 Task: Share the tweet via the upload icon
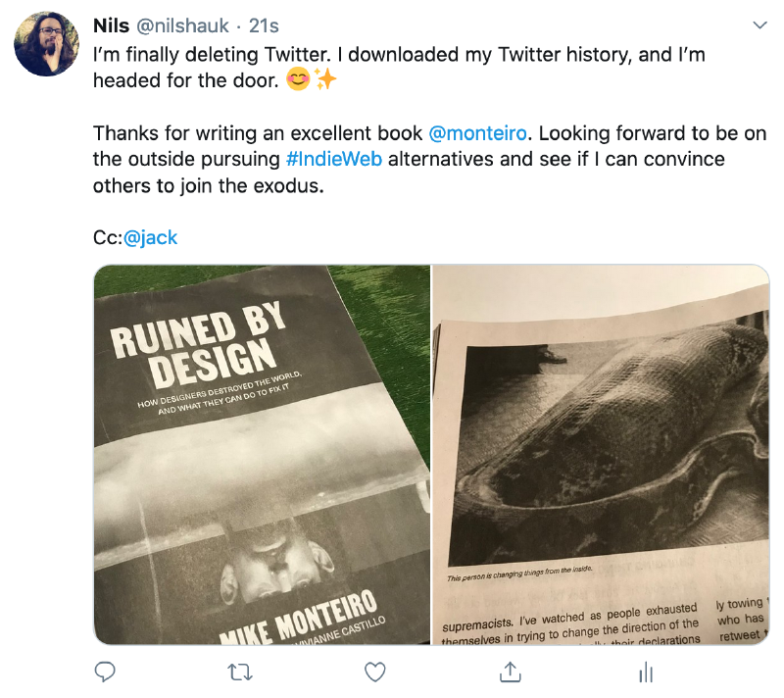510,673
